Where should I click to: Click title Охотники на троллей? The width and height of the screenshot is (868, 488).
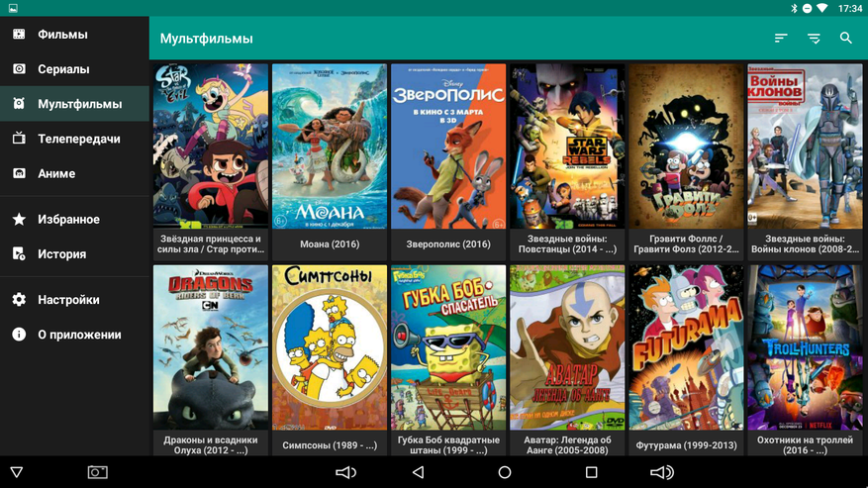point(805,445)
